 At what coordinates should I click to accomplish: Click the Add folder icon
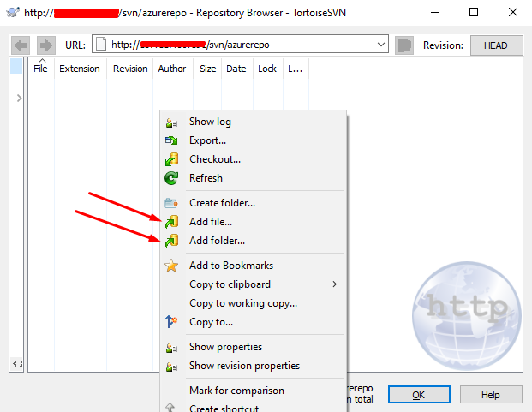coord(171,241)
